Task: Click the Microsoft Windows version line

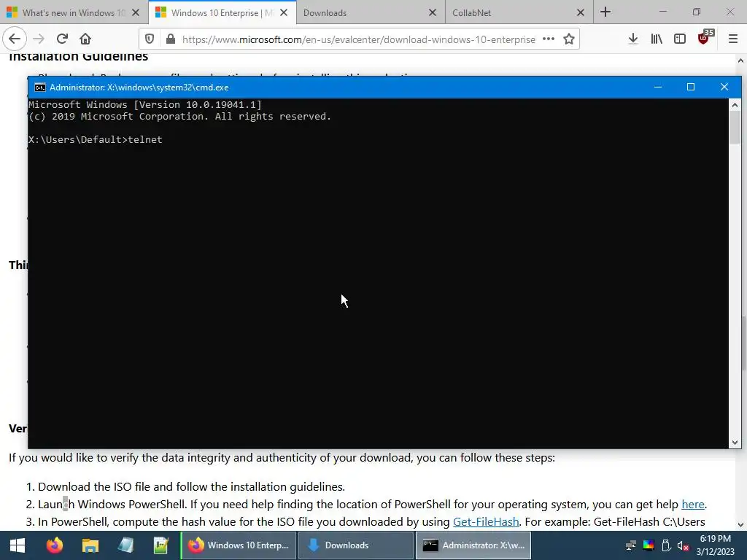Action: pyautogui.click(x=145, y=105)
